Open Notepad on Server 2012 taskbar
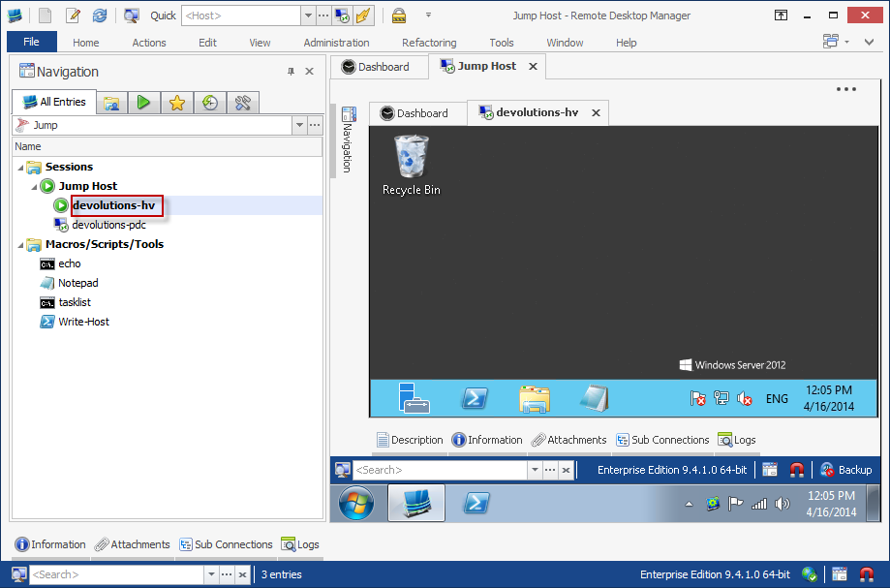 [595, 398]
